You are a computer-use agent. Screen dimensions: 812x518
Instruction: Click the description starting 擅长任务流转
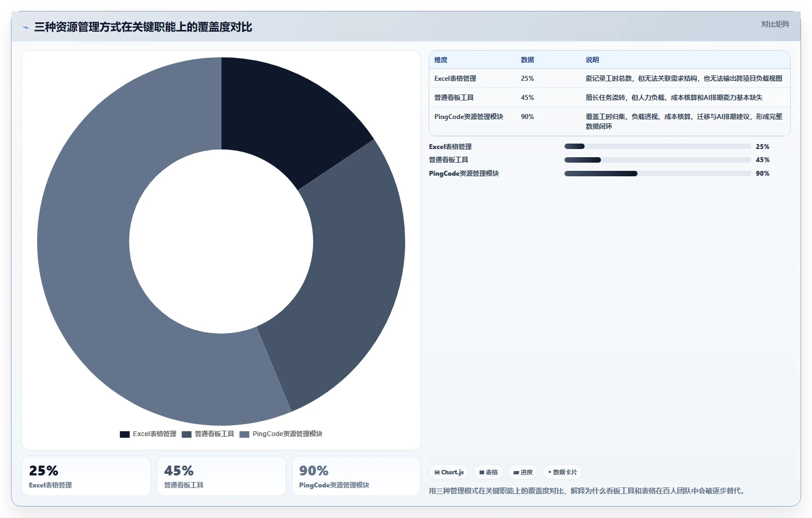tap(674, 98)
